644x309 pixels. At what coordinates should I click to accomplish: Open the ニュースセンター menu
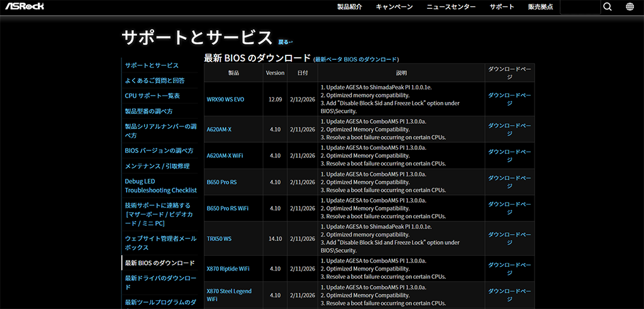451,7
